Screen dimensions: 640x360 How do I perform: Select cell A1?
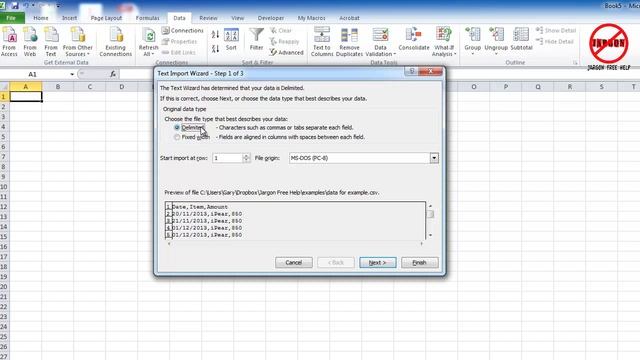tap(26, 96)
